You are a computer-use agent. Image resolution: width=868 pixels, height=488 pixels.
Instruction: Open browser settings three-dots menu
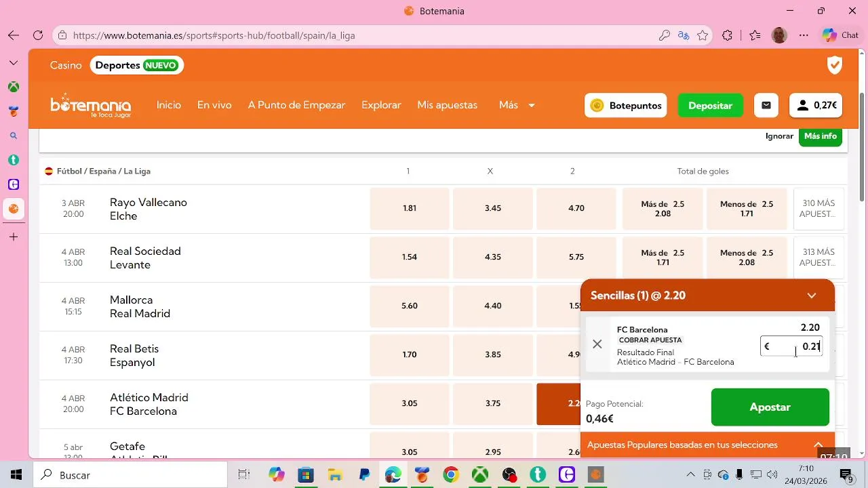click(804, 35)
